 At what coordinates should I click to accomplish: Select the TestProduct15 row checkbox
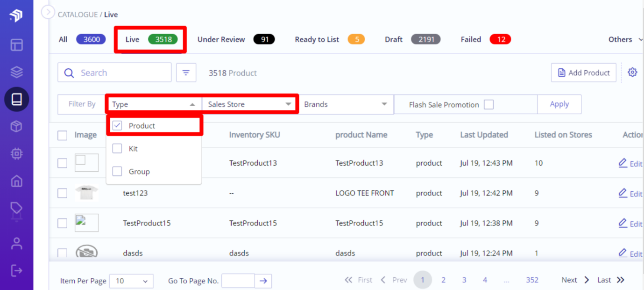coord(62,223)
